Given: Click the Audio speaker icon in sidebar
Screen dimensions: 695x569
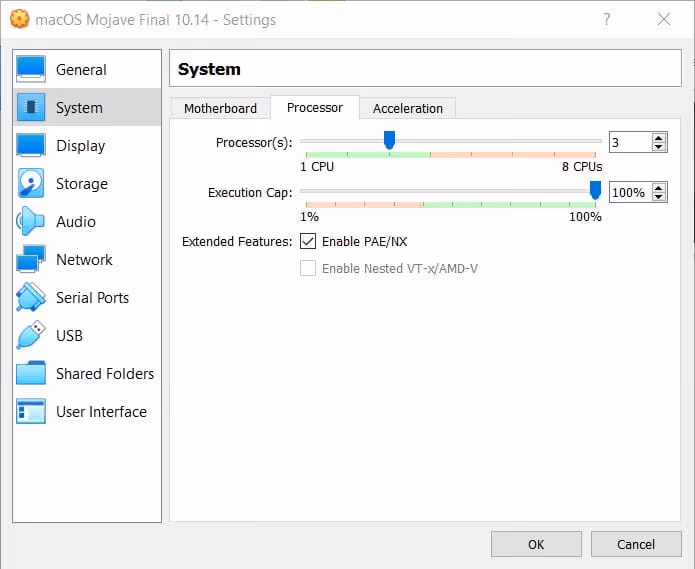Looking at the screenshot, I should click(x=31, y=221).
